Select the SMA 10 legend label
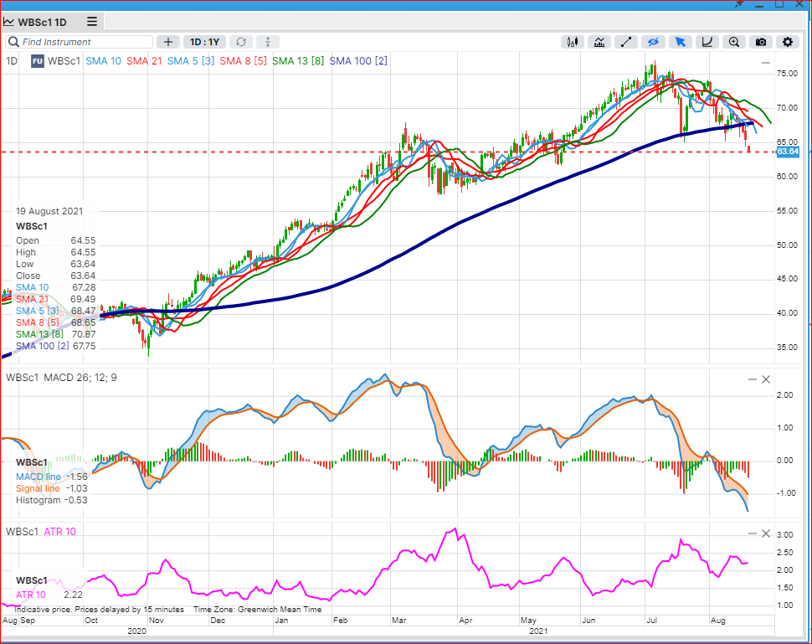812x644 pixels. pos(103,61)
